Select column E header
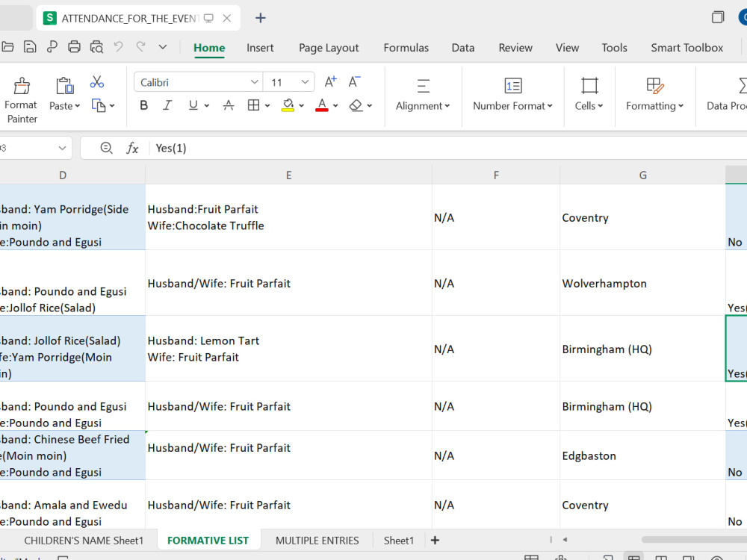This screenshot has height=560, width=747. [x=288, y=175]
